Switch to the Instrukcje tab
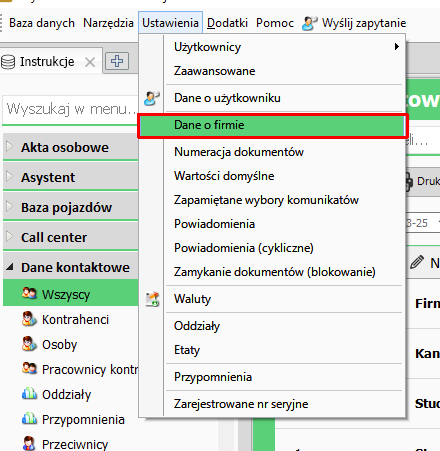 pos(47,62)
